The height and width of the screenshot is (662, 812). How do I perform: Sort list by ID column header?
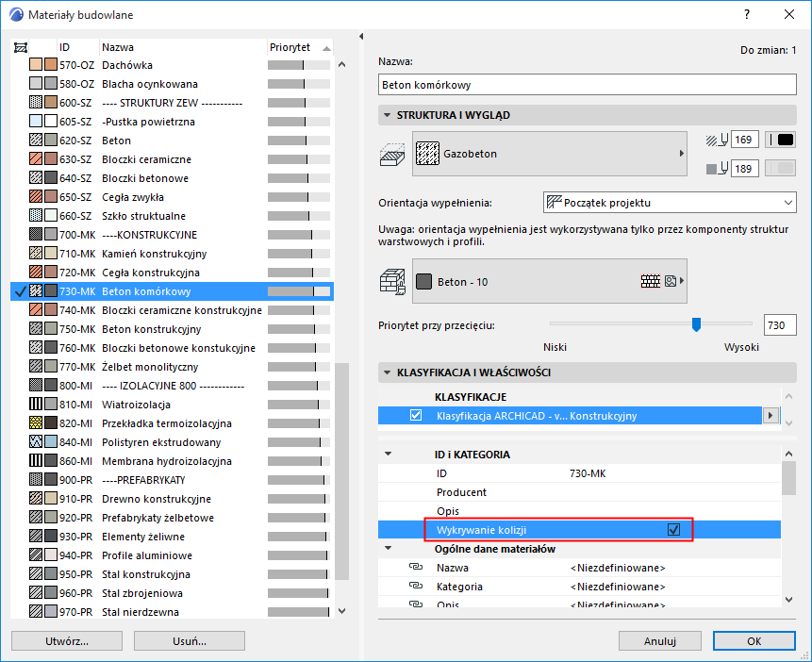(77, 47)
